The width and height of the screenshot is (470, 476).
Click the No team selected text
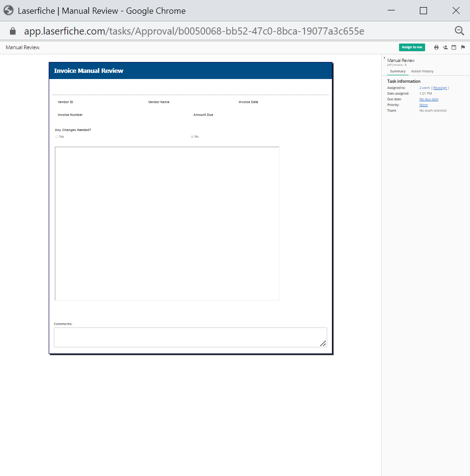click(433, 111)
